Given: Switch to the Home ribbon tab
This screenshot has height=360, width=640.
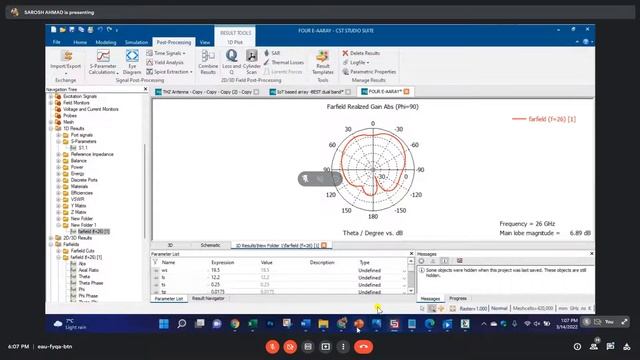Looking at the screenshot, I should pyautogui.click(x=80, y=42).
